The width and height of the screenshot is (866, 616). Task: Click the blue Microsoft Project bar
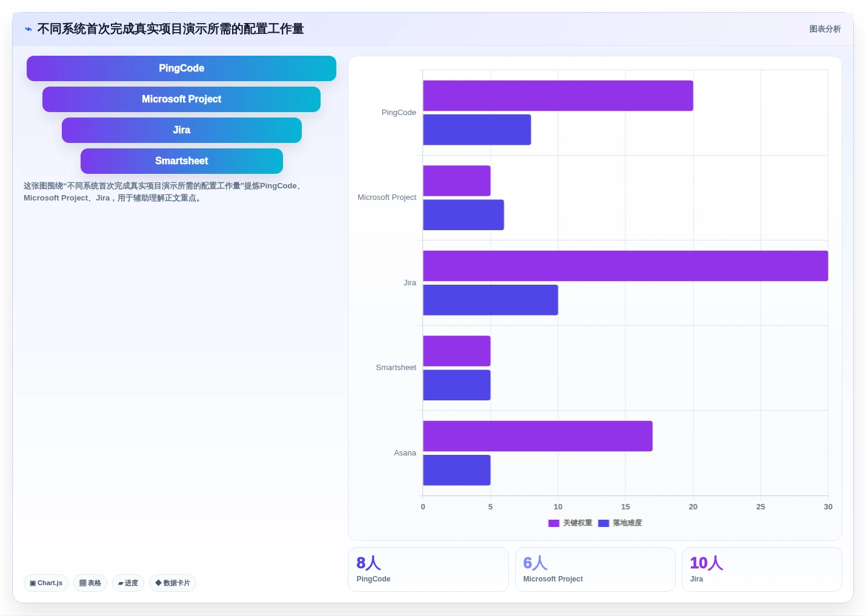464,215
